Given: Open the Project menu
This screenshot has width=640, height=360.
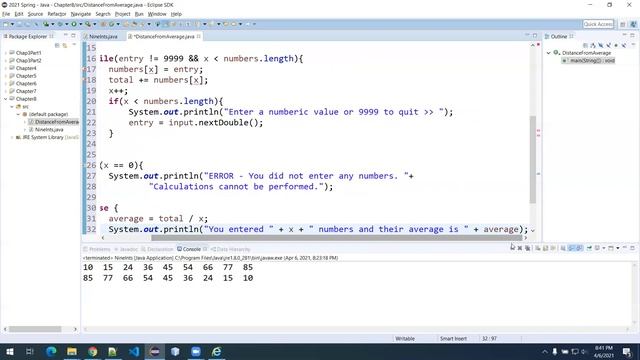Looking at the screenshot, I should pyautogui.click(x=122, y=14).
